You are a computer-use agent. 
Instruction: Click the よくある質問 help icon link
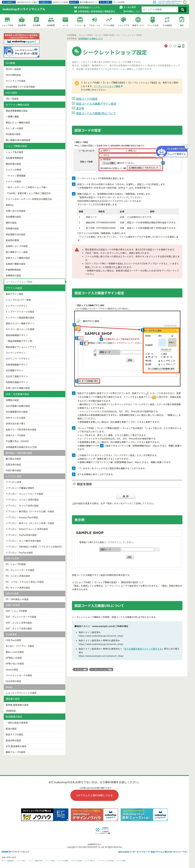pyautogui.click(x=128, y=7)
